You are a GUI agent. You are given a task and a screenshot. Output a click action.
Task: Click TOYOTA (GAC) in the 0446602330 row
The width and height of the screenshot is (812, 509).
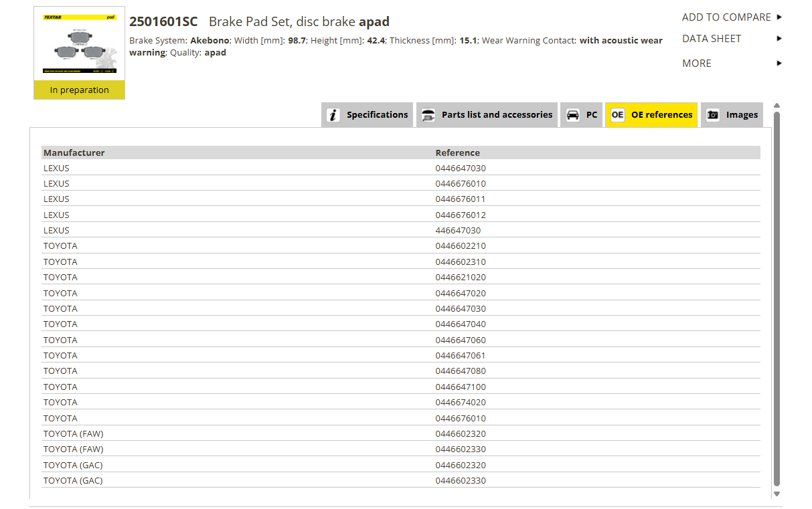[73, 480]
